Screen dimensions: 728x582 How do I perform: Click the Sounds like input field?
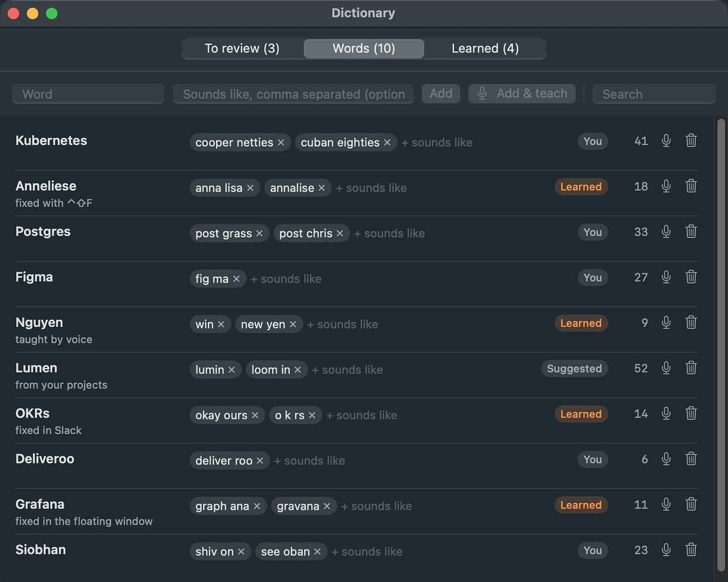click(x=293, y=94)
